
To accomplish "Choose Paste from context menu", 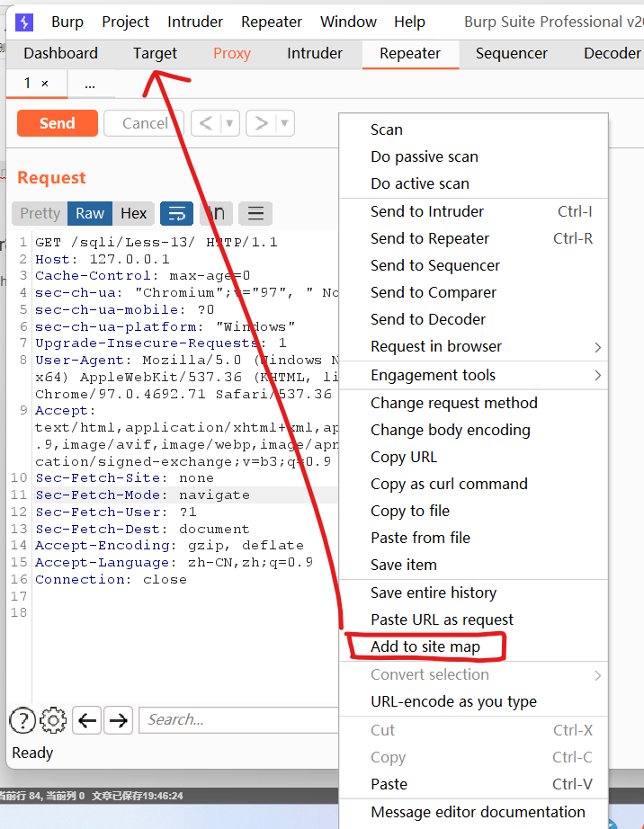I will (473, 784).
